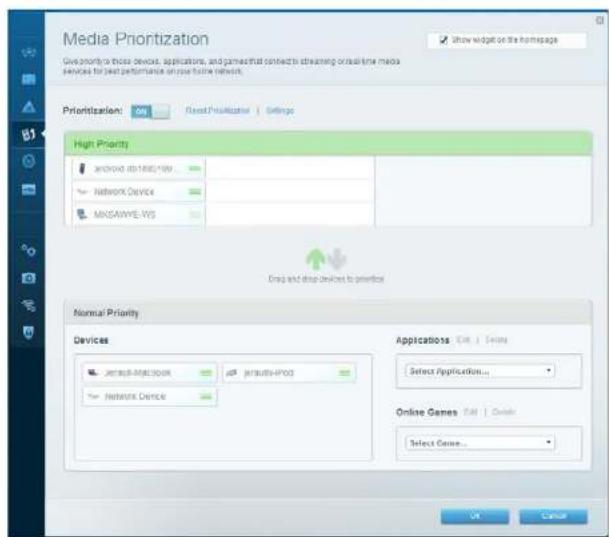The image size is (609, 537).
Task: Click the Normal Priority header bar
Action: [x=328, y=313]
